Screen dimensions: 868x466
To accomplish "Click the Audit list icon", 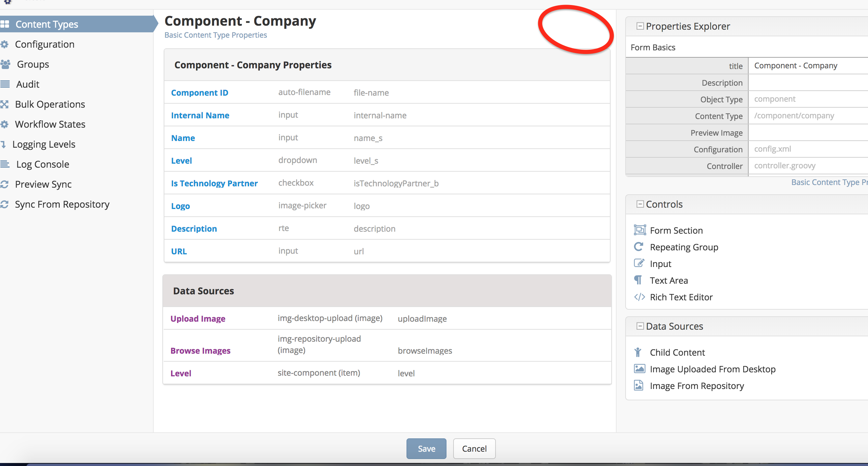I will click(5, 84).
